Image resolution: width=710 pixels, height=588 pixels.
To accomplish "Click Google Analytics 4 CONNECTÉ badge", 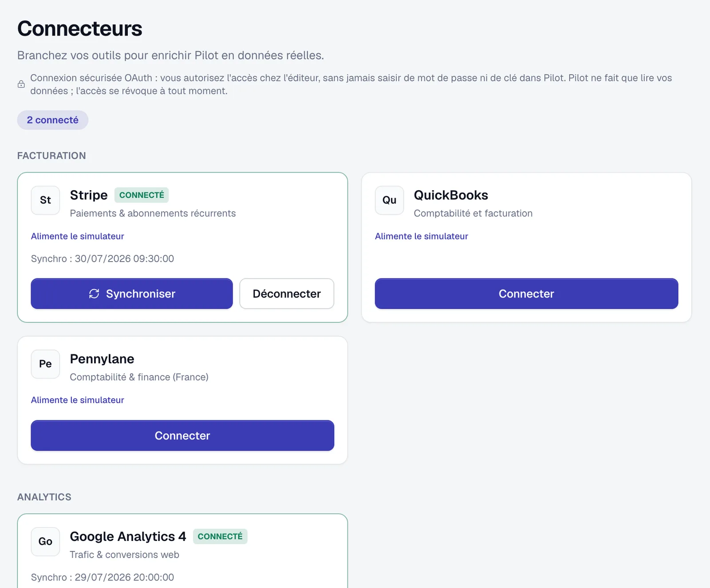I will pyautogui.click(x=220, y=537).
